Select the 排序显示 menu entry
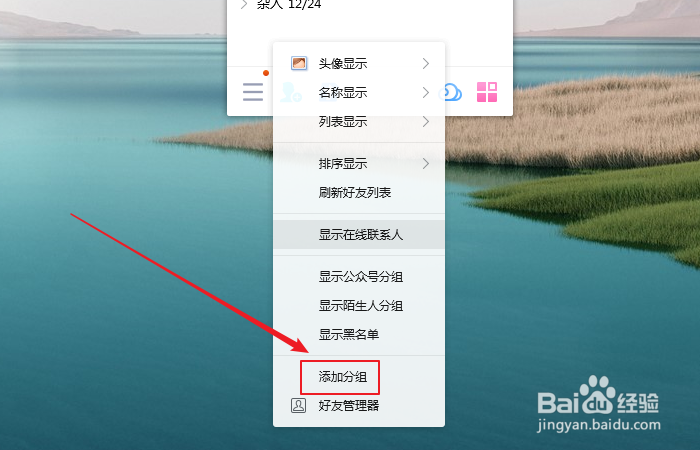Image resolution: width=700 pixels, height=450 pixels. click(x=359, y=164)
